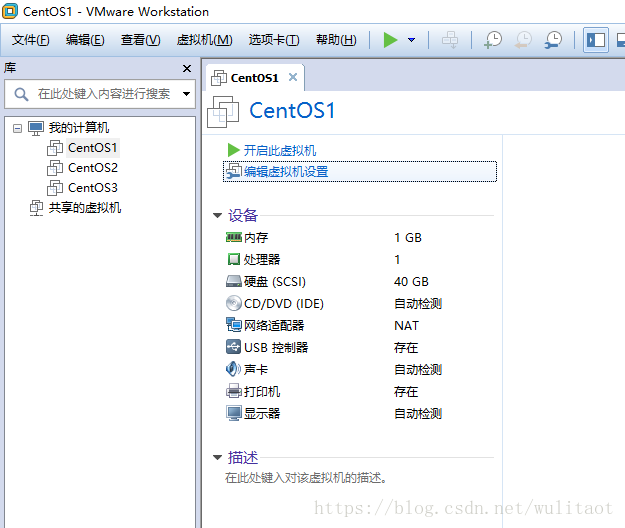Viewport: 625px width, 528px height.
Task: Click the revert to snapshot toolbar icon
Action: pyautogui.click(x=523, y=40)
